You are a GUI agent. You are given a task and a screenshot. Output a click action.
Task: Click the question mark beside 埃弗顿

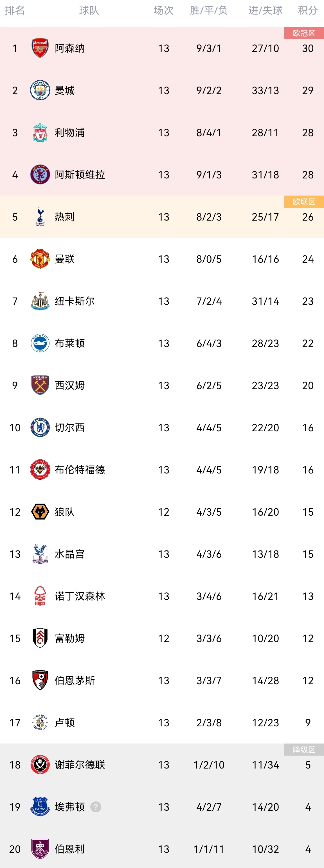tap(96, 807)
